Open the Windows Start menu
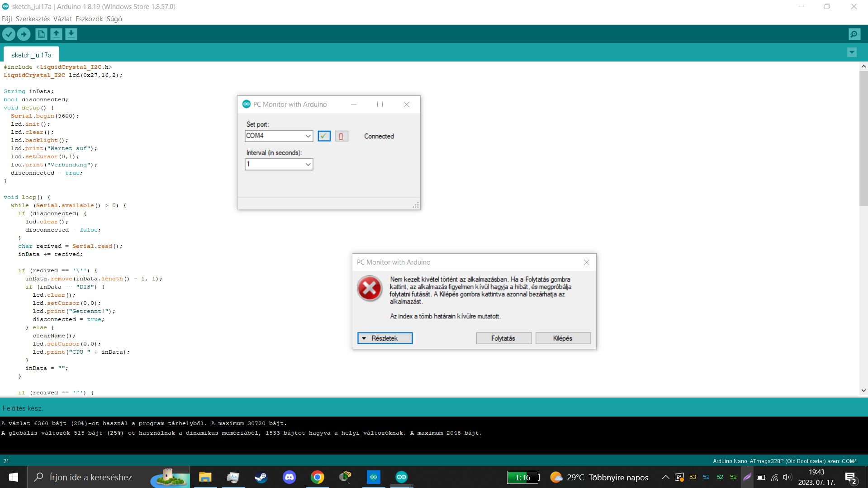 pyautogui.click(x=14, y=477)
